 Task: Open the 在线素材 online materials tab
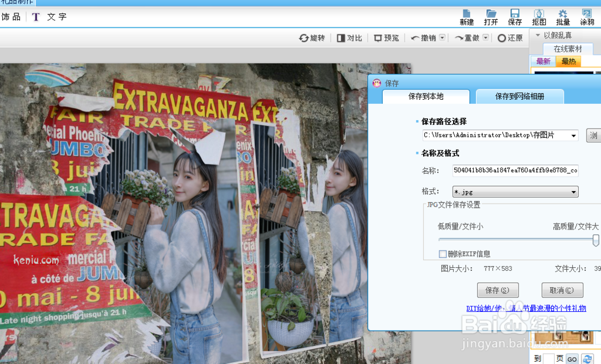click(568, 49)
